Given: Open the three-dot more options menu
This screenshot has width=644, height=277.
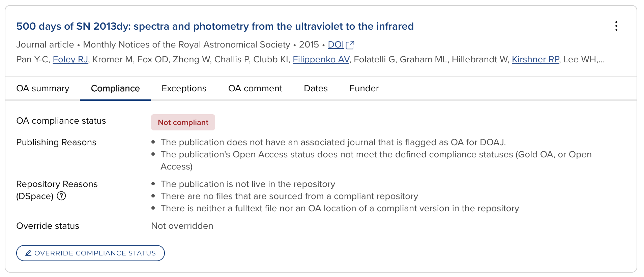Looking at the screenshot, I should click(616, 26).
